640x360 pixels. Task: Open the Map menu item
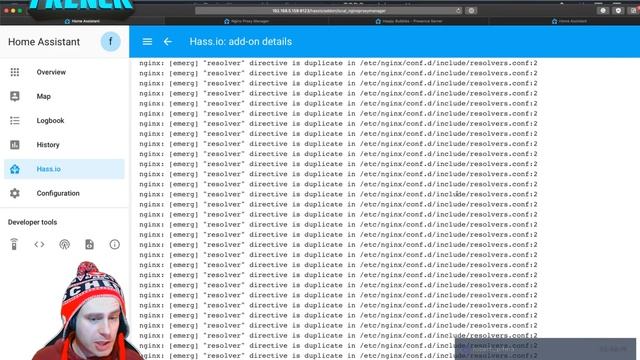tap(64, 96)
